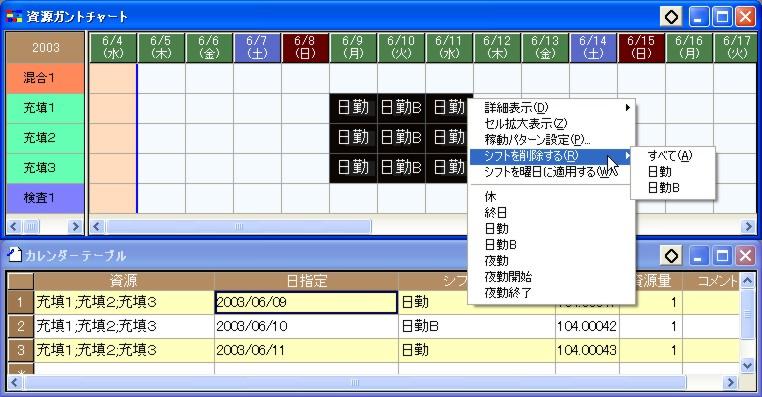The width and height of the screenshot is (762, 397).
Task: Click down arrow of calendar table vertical scrollbar
Action: [x=747, y=366]
